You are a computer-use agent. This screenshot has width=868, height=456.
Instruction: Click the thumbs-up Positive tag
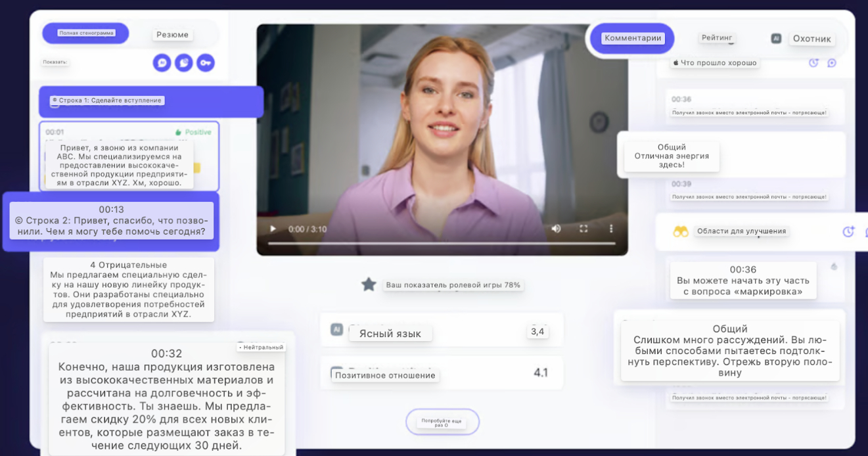tap(193, 132)
